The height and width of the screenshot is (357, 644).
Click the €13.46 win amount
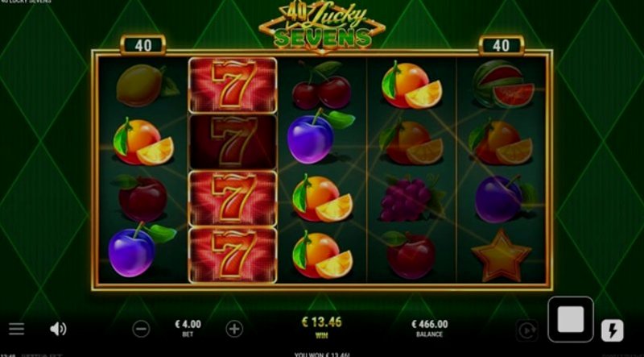pyautogui.click(x=321, y=322)
